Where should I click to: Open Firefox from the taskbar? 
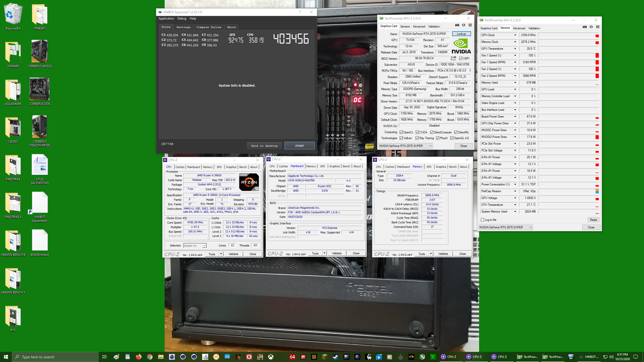click(x=139, y=357)
